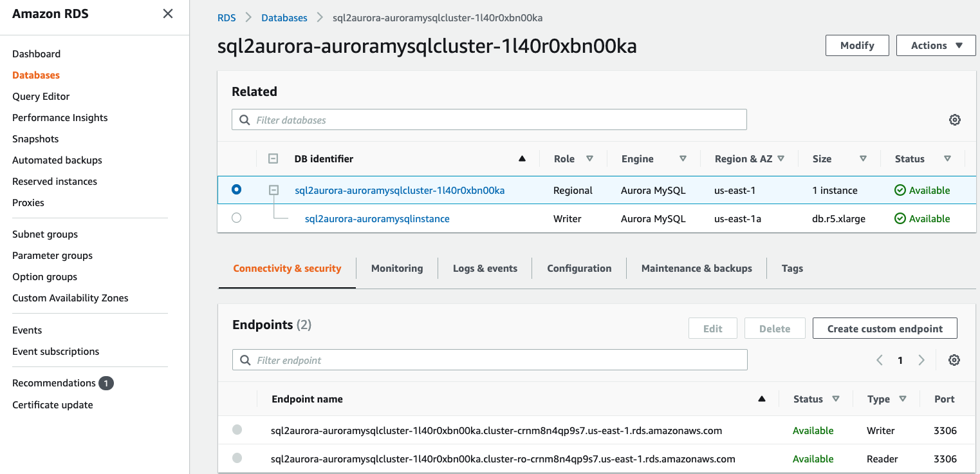Select the Reader endpoint radio button
The width and height of the screenshot is (980, 474).
tap(237, 458)
